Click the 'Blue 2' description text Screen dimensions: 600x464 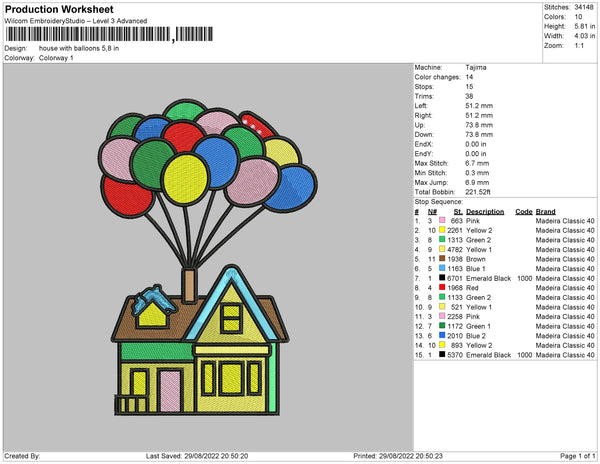point(476,335)
